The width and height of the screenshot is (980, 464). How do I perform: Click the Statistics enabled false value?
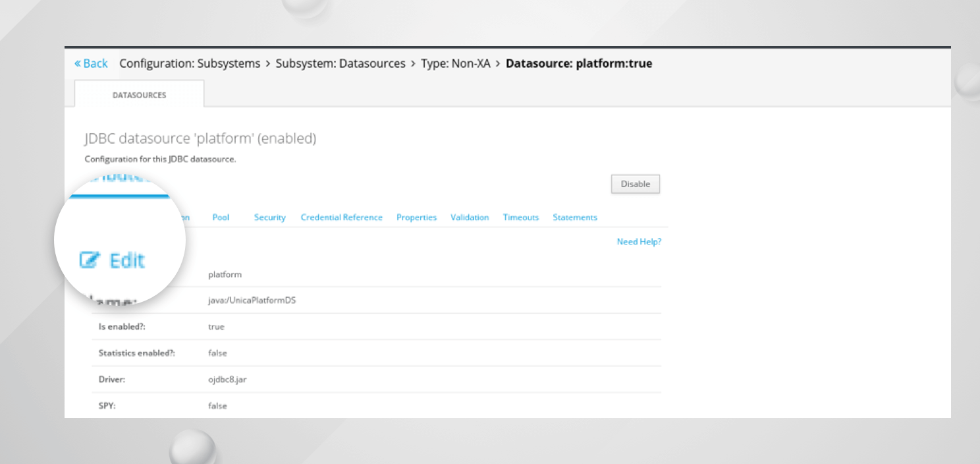point(217,353)
